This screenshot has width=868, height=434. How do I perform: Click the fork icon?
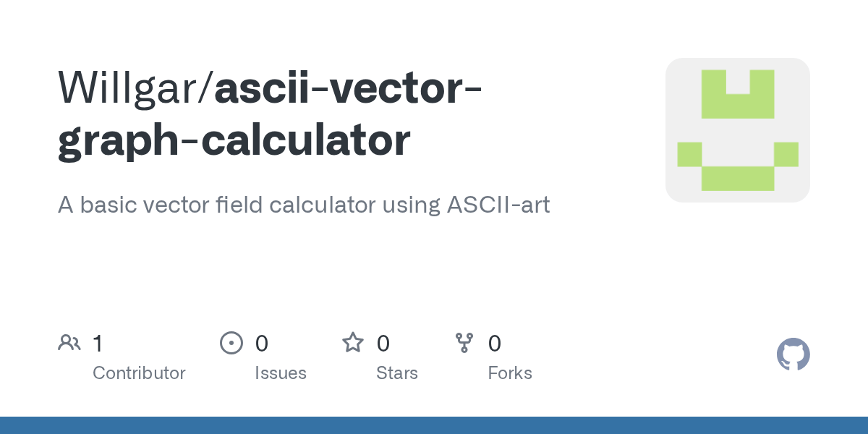click(464, 342)
